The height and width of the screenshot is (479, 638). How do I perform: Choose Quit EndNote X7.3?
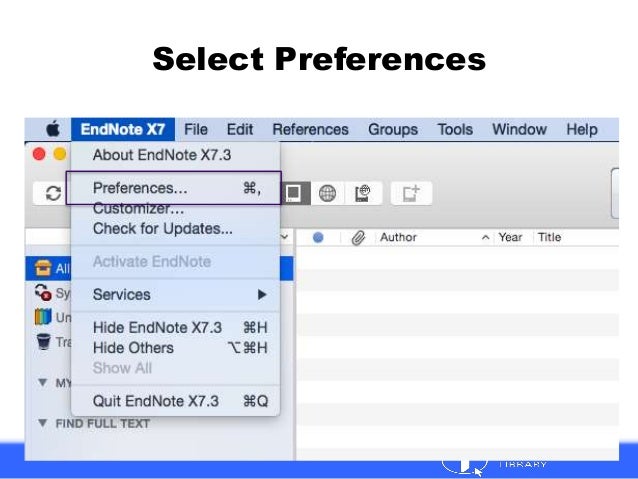(175, 401)
